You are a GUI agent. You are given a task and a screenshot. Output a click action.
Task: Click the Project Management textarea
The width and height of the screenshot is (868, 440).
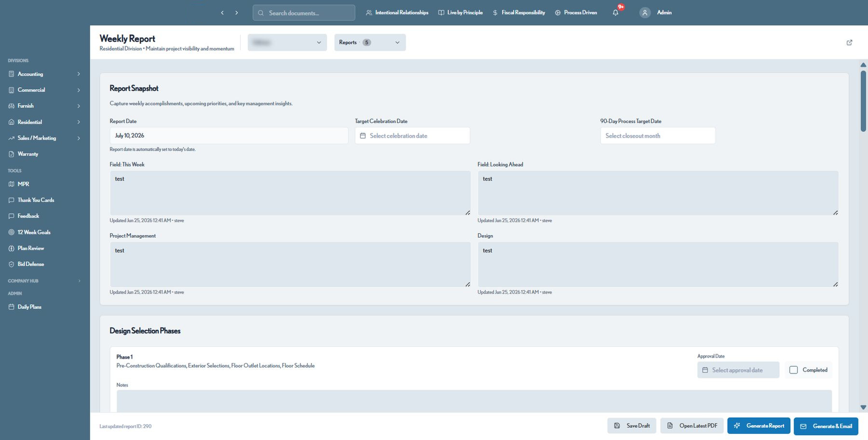click(290, 265)
